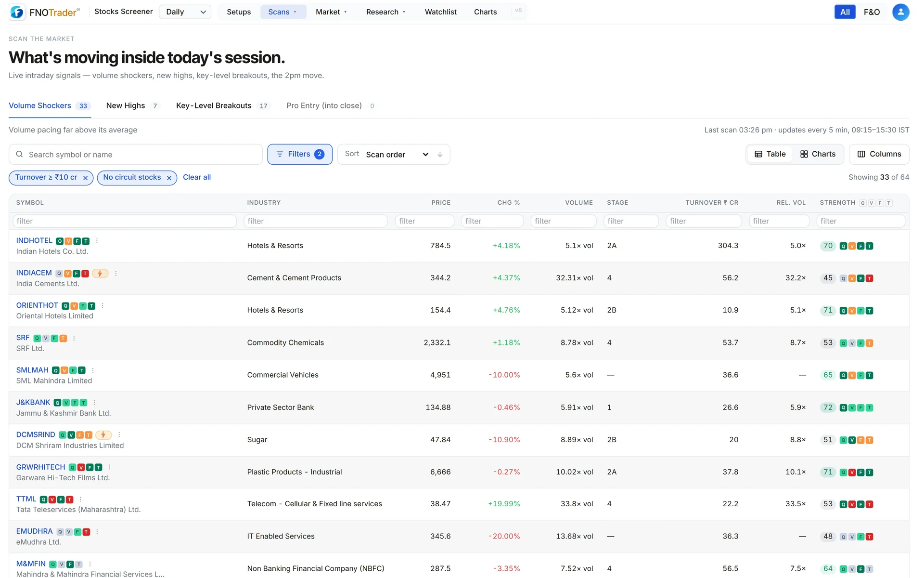Remove the No circuit stocks filter chip
The height and width of the screenshot is (578, 924).
169,178
